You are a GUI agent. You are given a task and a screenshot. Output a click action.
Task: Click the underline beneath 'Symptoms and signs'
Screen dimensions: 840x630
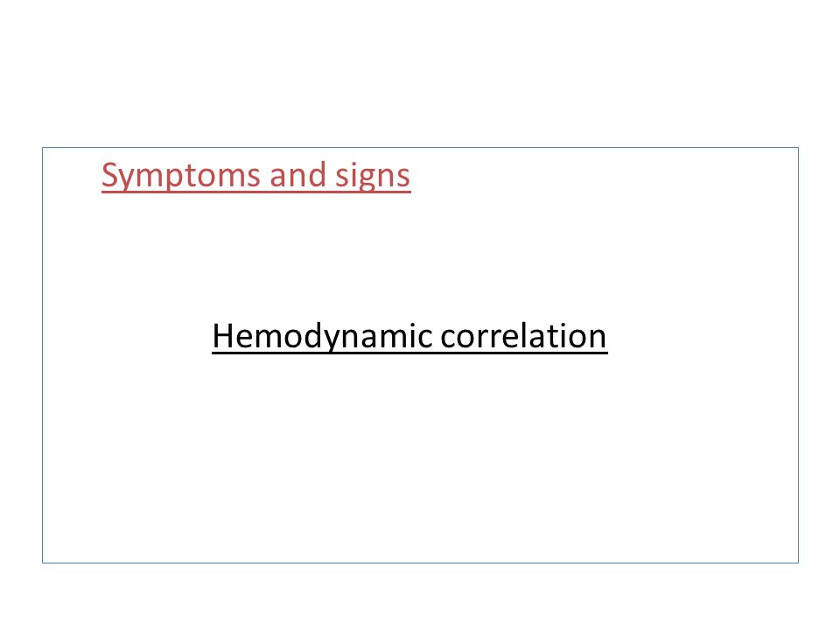point(256,192)
